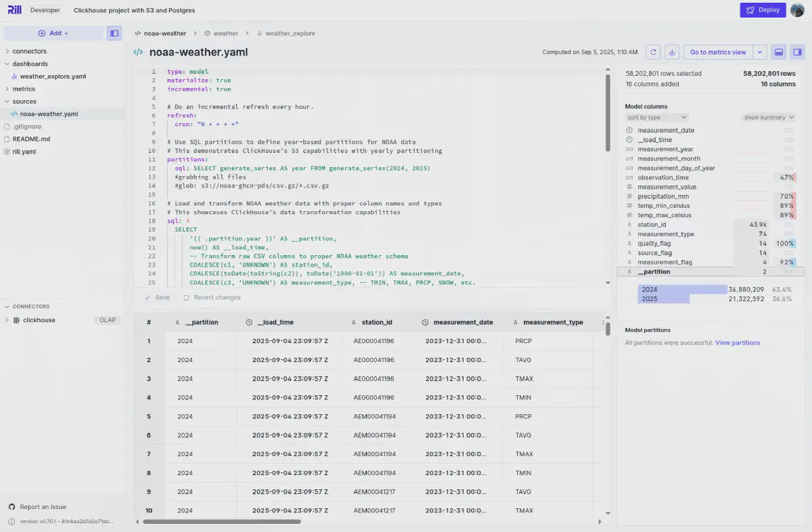812x532 pixels.
Task: Click the weather_explore breadcrumb chart icon
Action: point(259,33)
